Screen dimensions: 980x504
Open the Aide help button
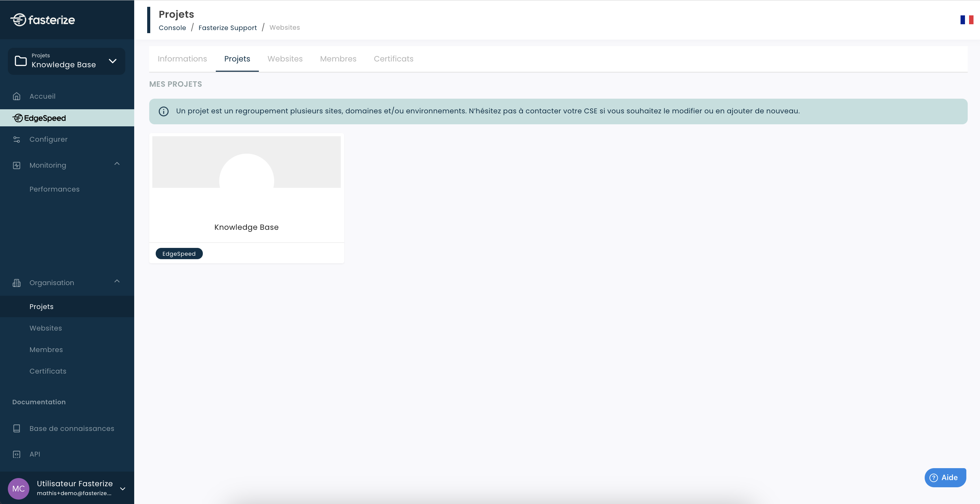tap(945, 477)
